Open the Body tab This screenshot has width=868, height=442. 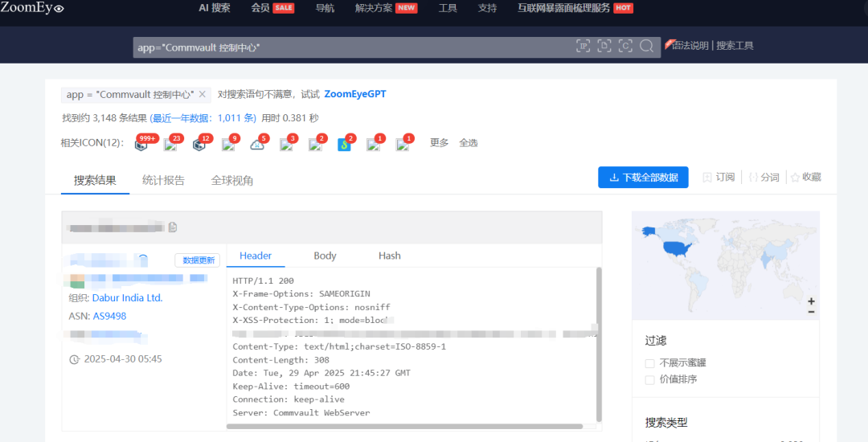point(325,256)
